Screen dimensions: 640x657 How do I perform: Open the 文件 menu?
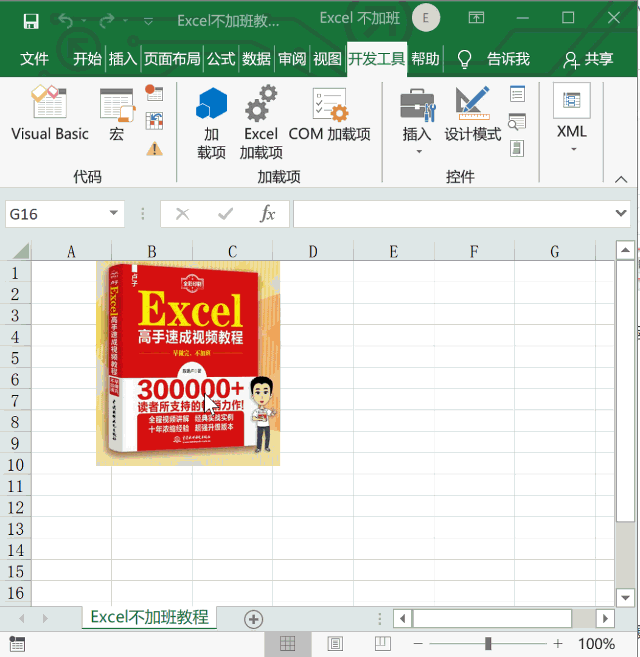pos(34,59)
